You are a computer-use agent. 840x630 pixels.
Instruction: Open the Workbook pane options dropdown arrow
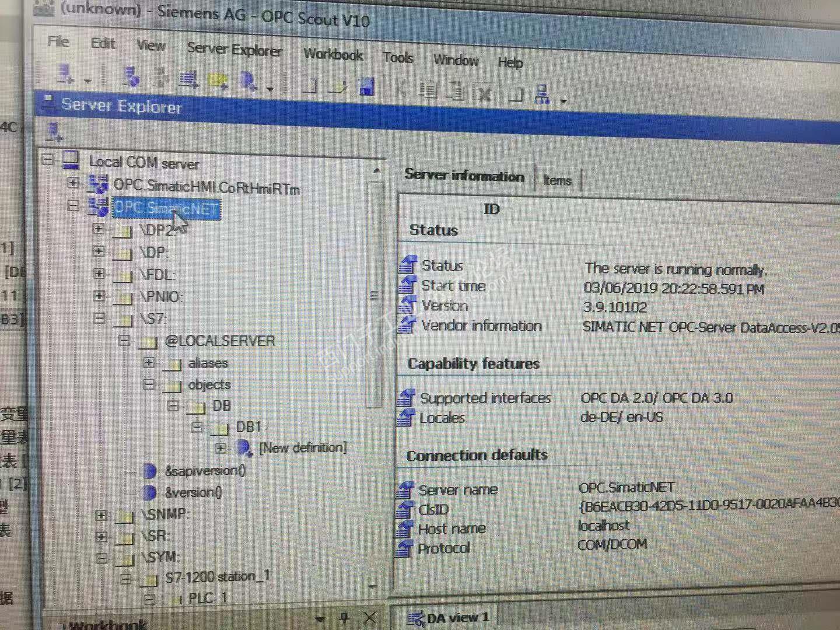[320, 618]
